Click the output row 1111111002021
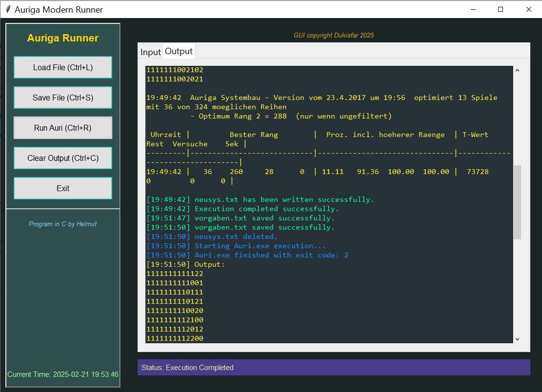 [x=175, y=79]
